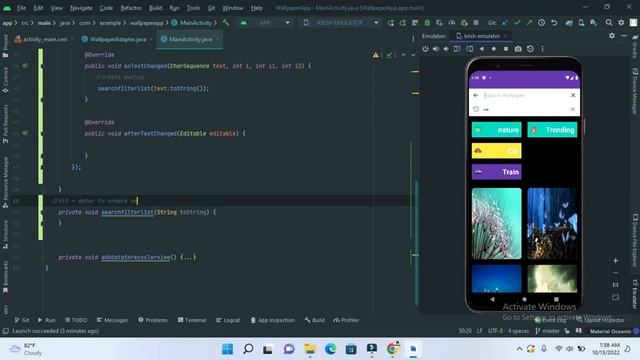Click the emulator overview square toolbar icon

pyautogui.click(x=506, y=49)
